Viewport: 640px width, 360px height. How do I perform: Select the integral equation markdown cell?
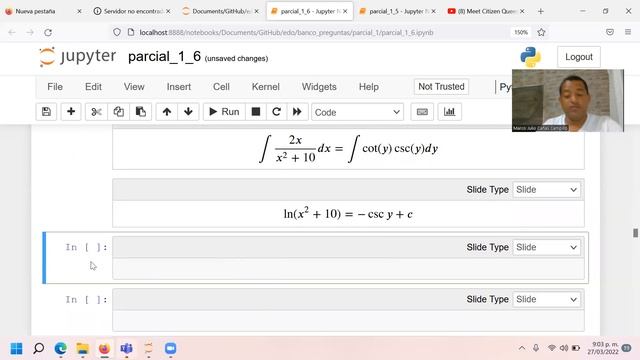click(348, 149)
